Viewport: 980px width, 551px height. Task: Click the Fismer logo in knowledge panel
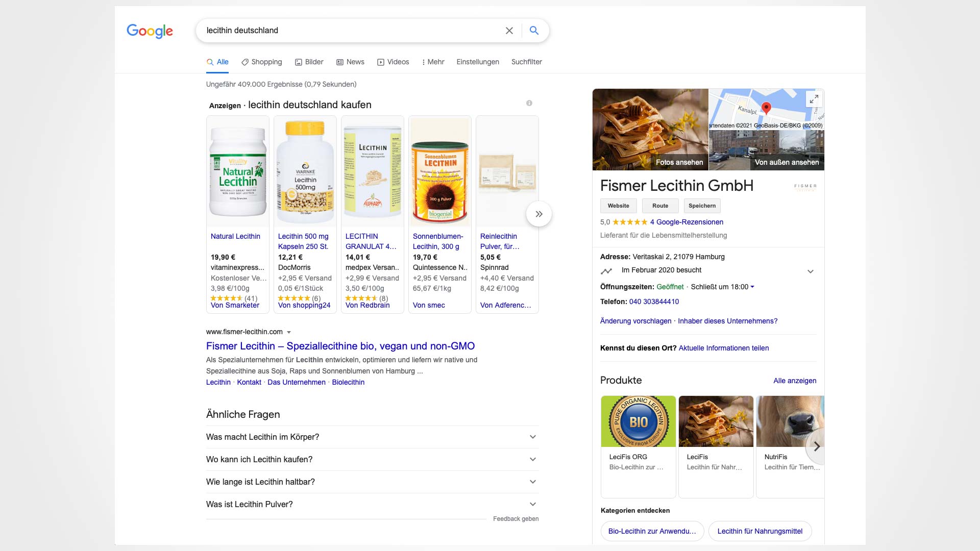coord(805,187)
